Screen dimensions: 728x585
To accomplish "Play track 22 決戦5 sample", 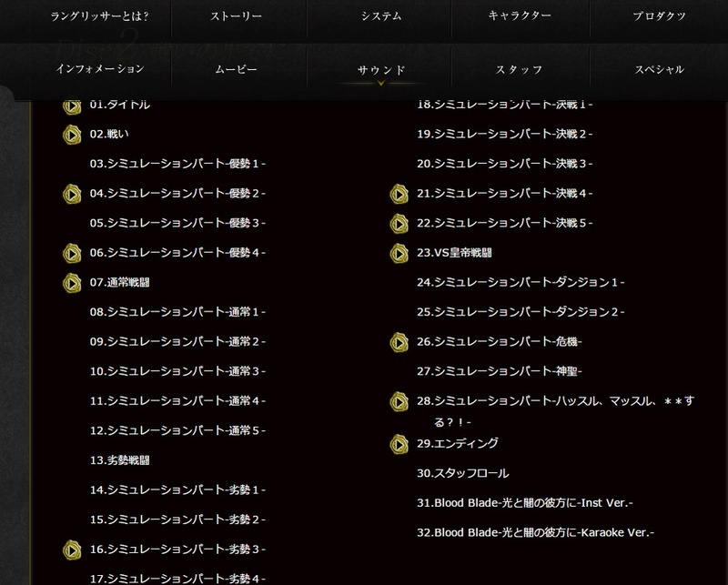I will (x=399, y=224).
